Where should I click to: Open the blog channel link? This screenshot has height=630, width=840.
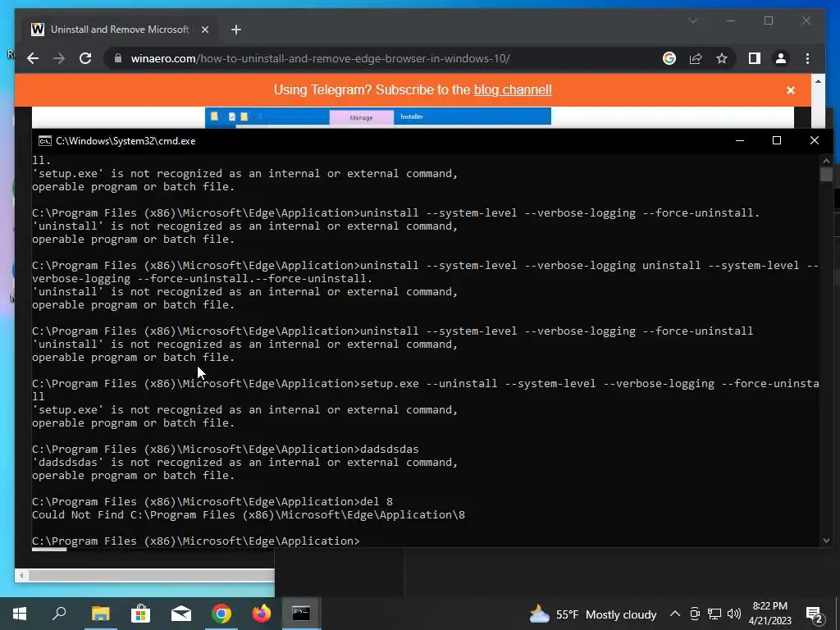click(513, 89)
